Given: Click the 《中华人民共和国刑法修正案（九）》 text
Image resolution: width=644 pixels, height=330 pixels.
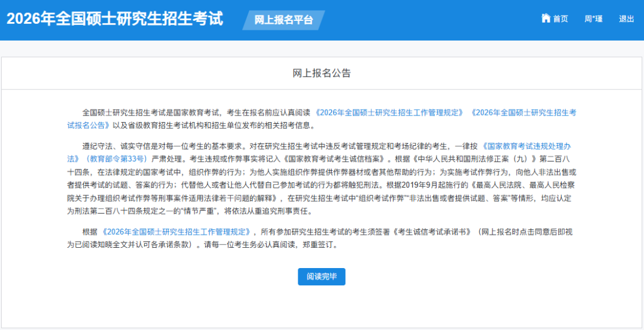Looking at the screenshot, I should (x=470, y=159).
